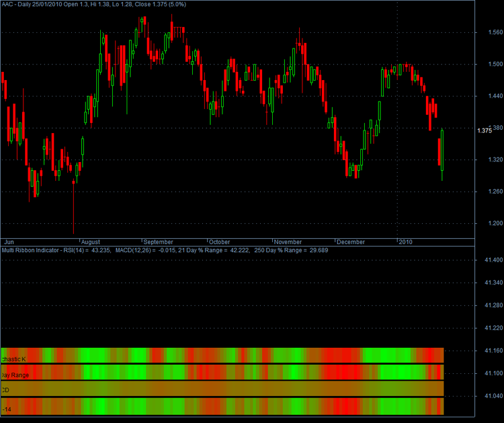Viewport: 504px width, 423px height.
Task: Click the AAC Daily chart title text
Action: click(94, 4)
